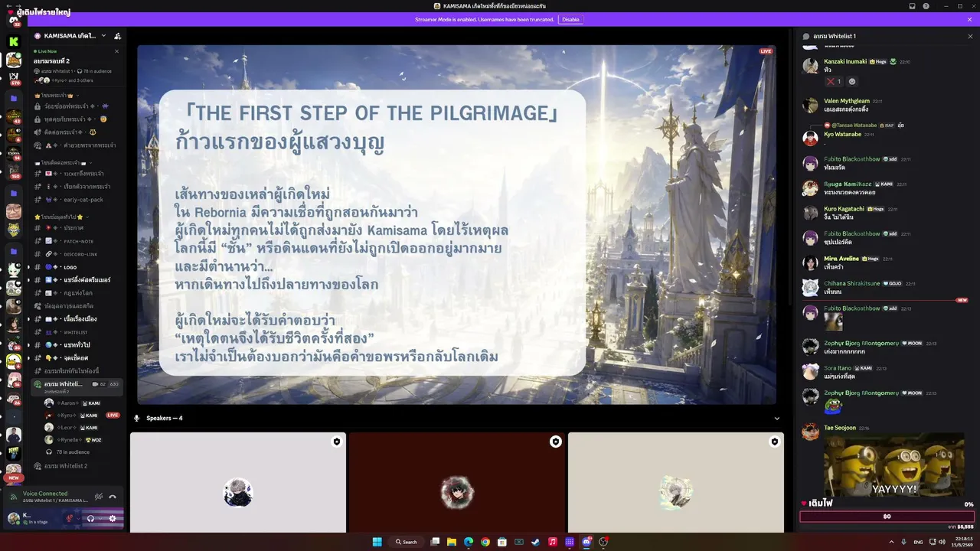The width and height of the screenshot is (980, 551).
Task: Open the Kick server icon in sidebar
Action: tap(13, 41)
